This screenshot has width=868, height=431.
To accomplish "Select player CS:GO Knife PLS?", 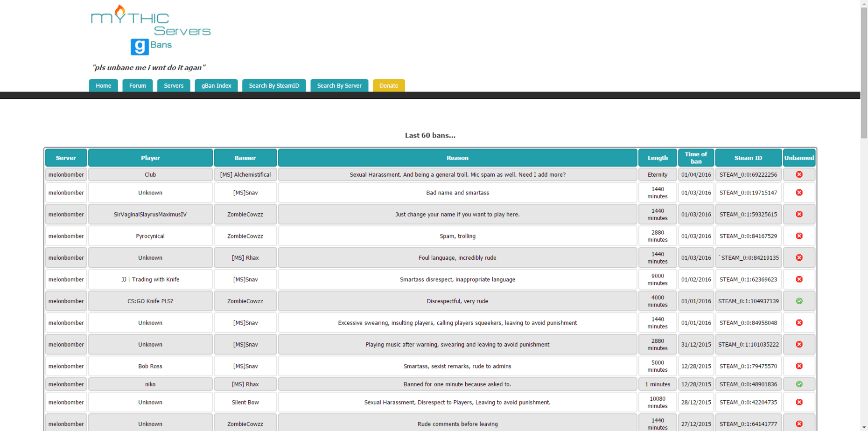I will 150,301.
